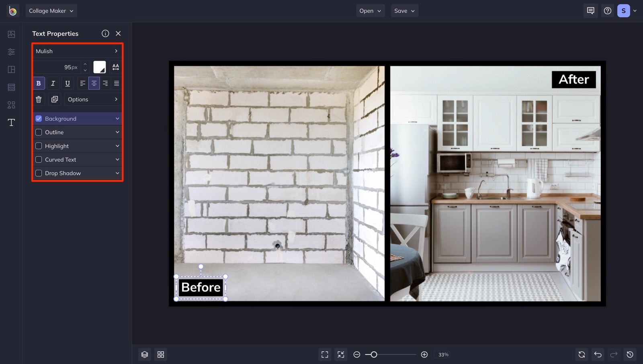Select the Text tool in the sidebar

point(11,122)
